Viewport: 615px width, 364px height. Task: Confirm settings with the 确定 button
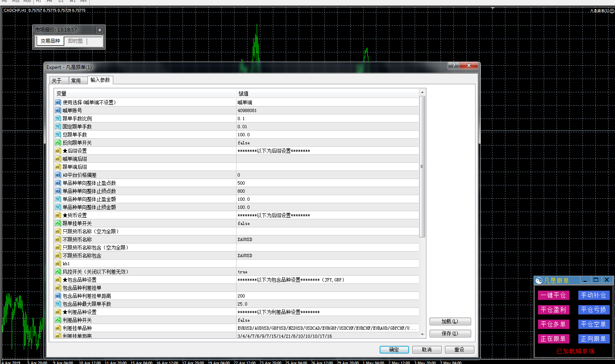[x=394, y=350]
